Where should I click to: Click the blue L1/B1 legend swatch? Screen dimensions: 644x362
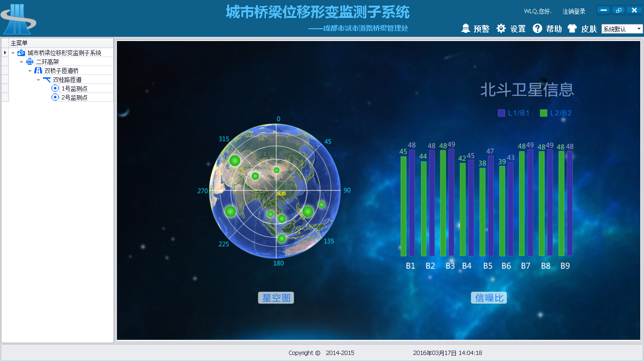[502, 113]
